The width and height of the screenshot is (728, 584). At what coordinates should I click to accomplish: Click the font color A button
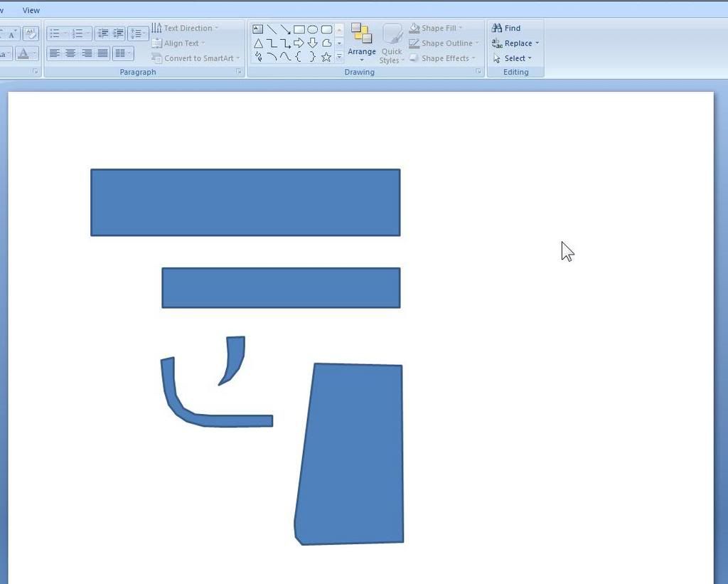coord(23,53)
